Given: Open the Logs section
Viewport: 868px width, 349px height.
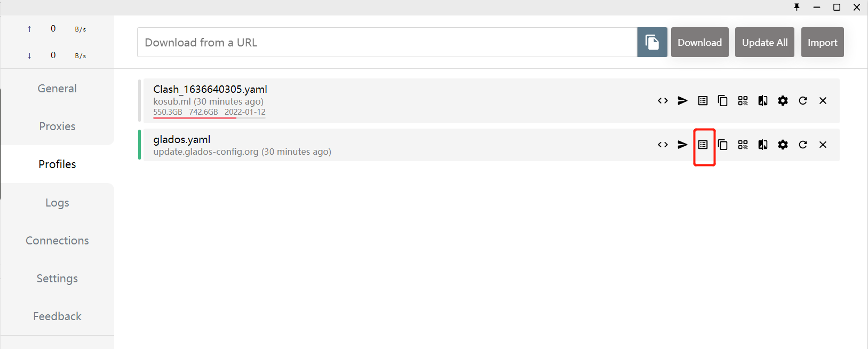Looking at the screenshot, I should tap(57, 203).
